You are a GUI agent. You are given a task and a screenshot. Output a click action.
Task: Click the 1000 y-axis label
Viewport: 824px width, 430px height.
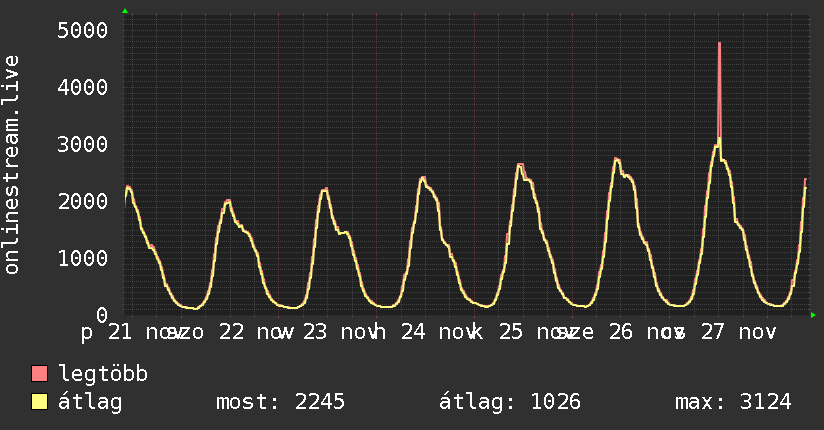(x=83, y=258)
